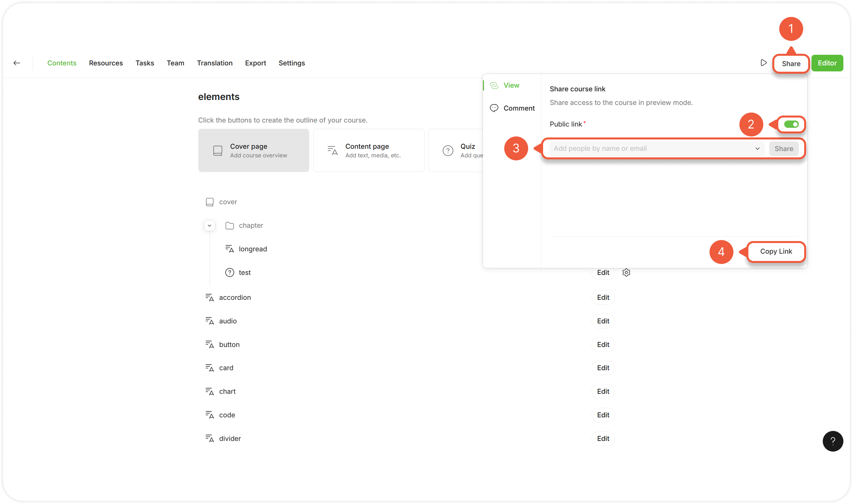Toggle the Public link switch
853x504 pixels.
click(x=791, y=124)
